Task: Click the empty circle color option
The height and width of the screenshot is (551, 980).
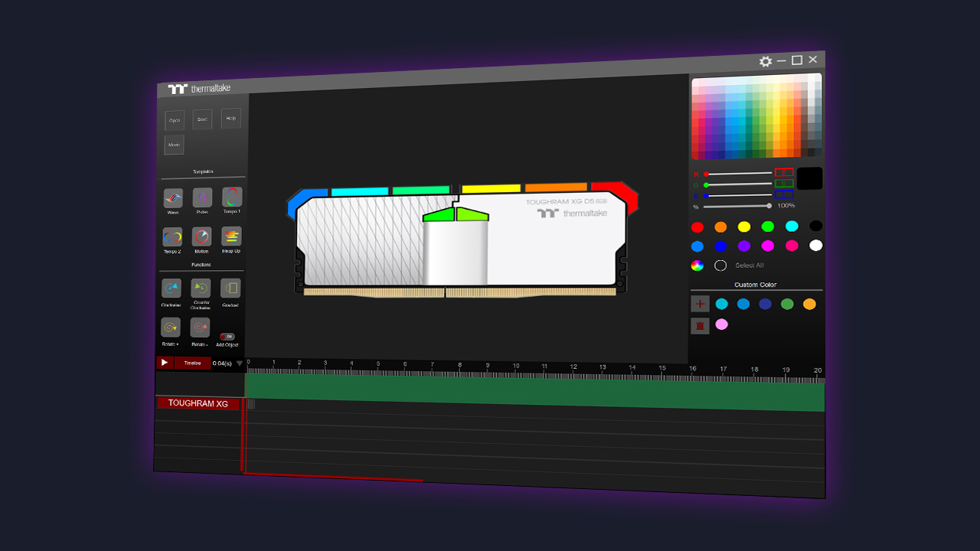Action: click(x=720, y=266)
